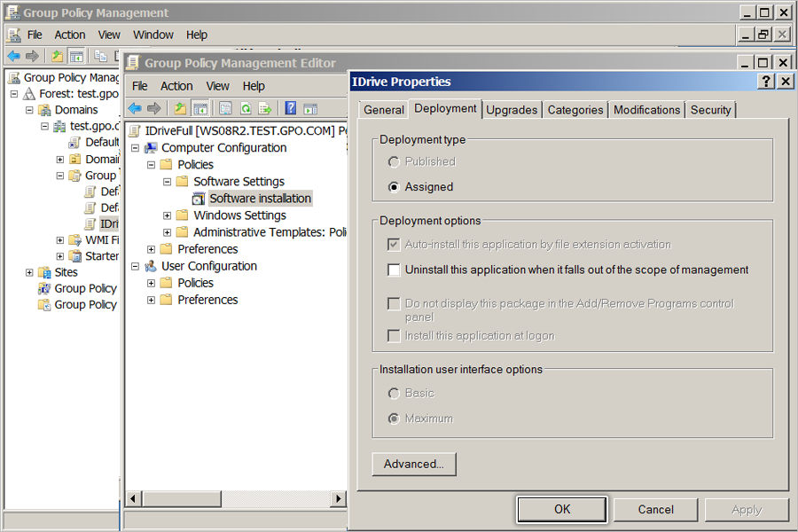
Task: Click OK in IDrive Properties
Action: [562, 510]
